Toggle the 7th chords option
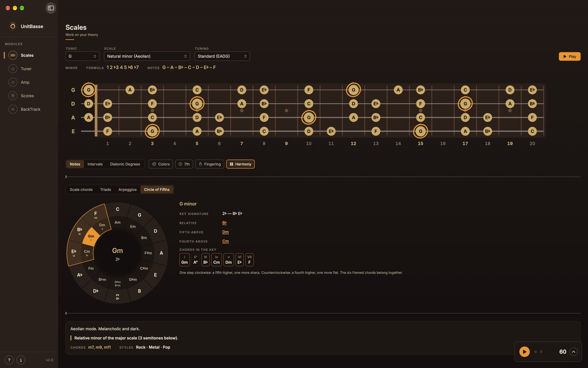This screenshot has height=368, width=588. (x=184, y=164)
